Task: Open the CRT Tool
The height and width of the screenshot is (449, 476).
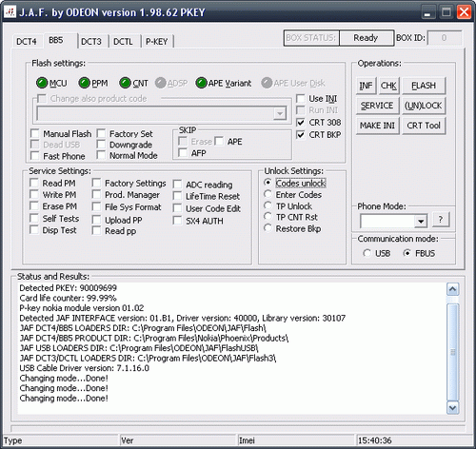Action: point(424,126)
